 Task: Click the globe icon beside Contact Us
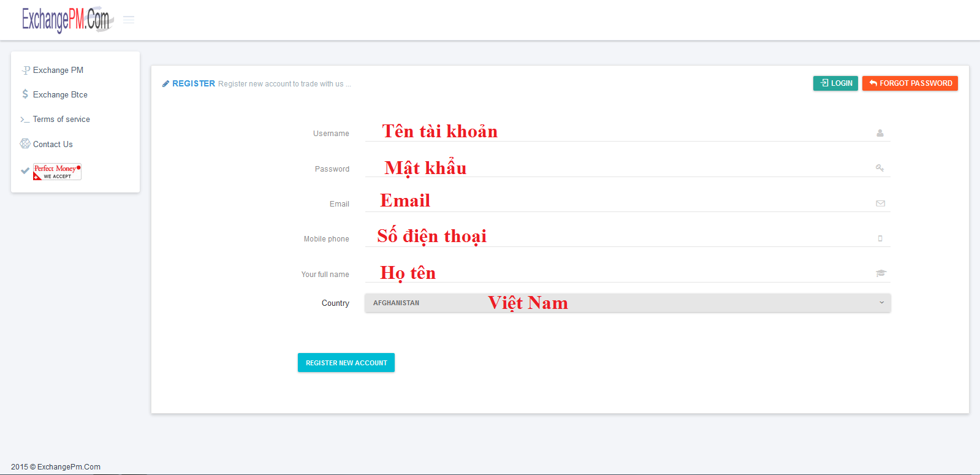click(25, 143)
